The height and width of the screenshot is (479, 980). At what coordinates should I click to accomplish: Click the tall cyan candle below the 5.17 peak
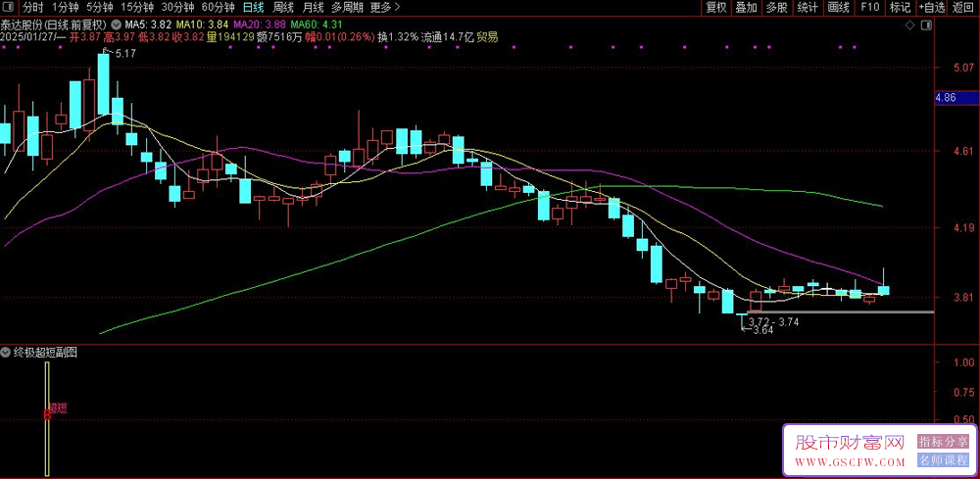click(103, 84)
